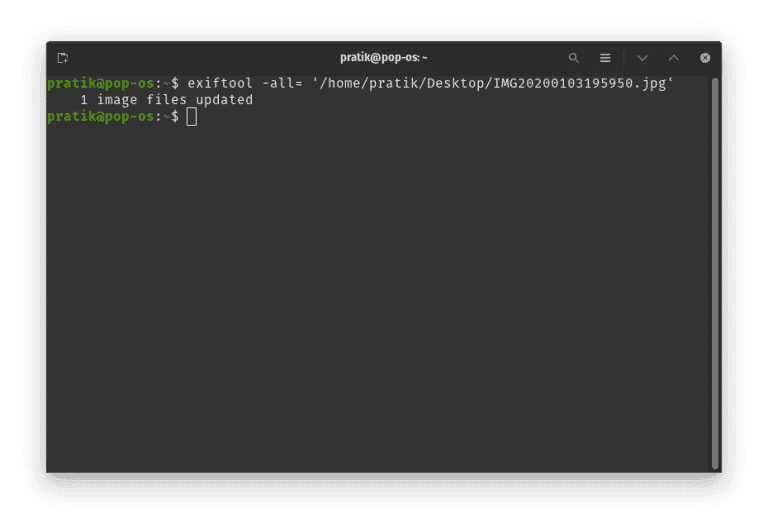Open the terminal search magnifier
The image size is (768, 524).
tap(574, 58)
